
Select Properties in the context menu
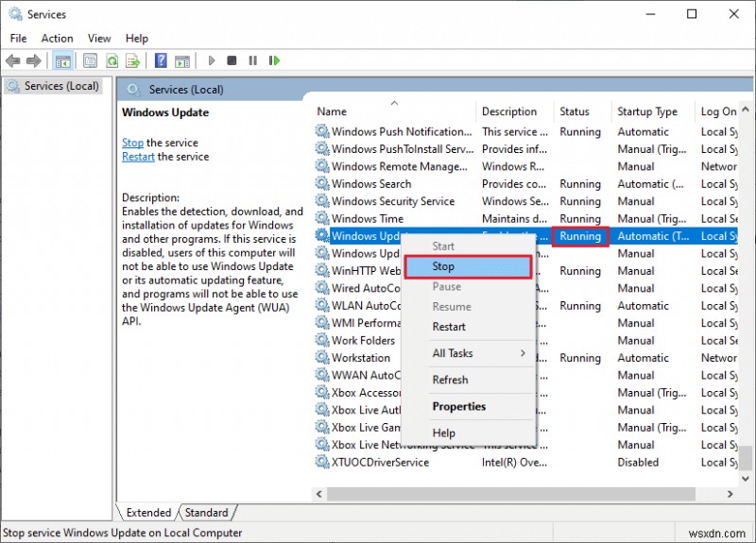(x=458, y=406)
